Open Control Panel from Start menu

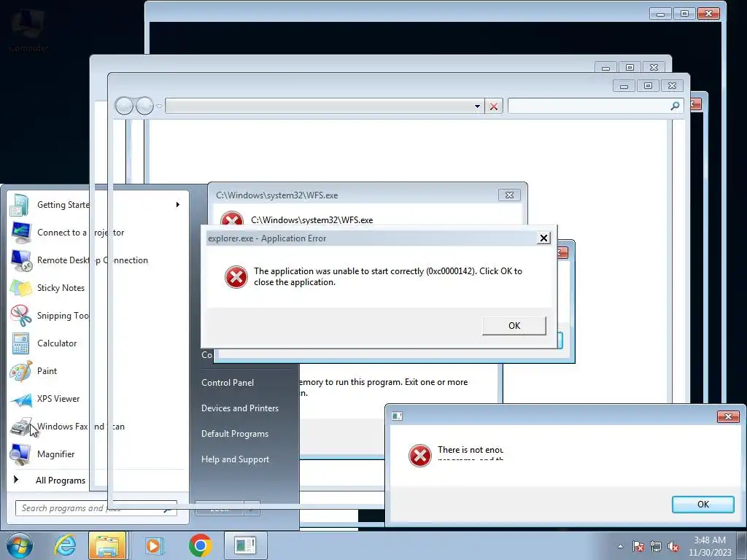pos(228,383)
